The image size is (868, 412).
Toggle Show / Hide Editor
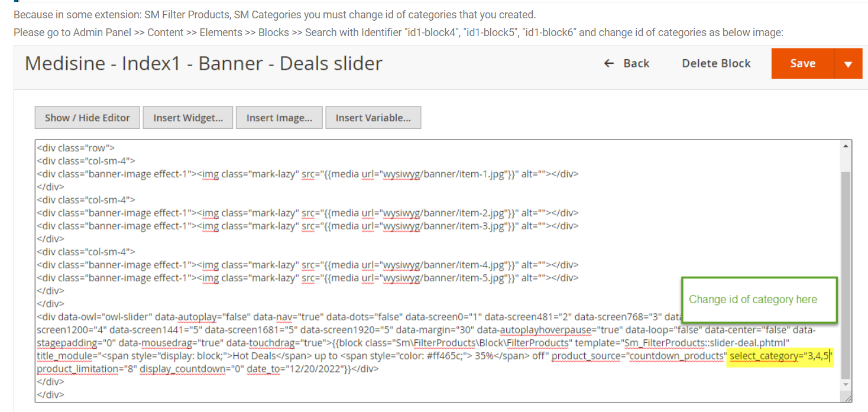[88, 118]
